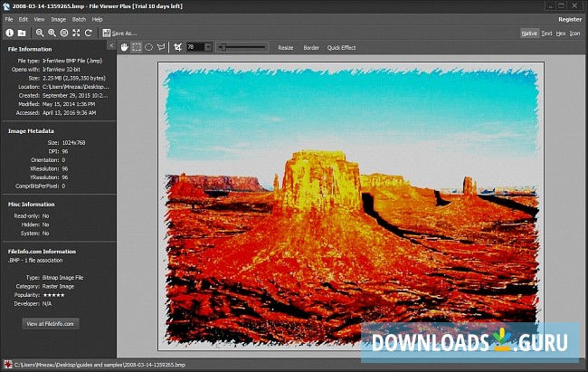Click the zoom out magnifier icon
The width and height of the screenshot is (588, 372).
coord(40,33)
